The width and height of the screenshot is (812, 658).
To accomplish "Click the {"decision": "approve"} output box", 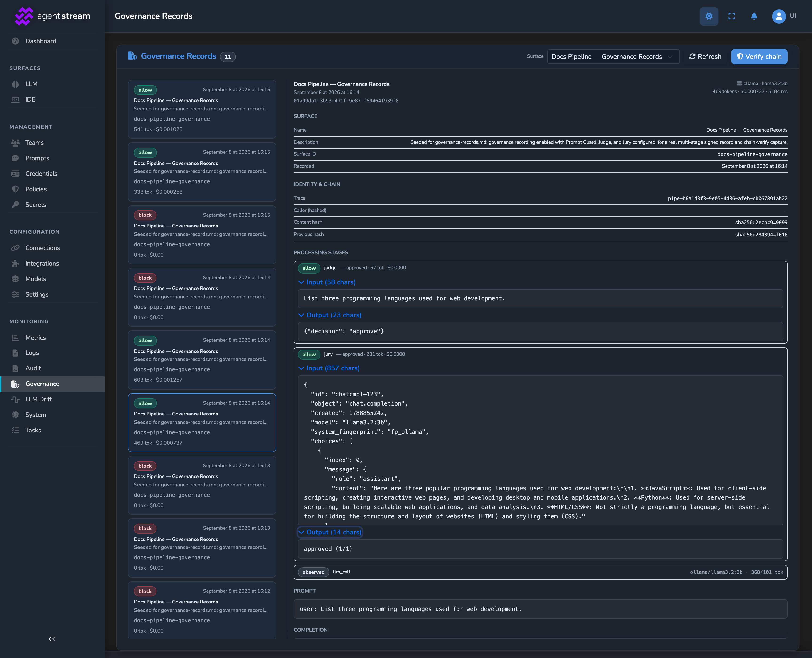I will click(x=540, y=332).
